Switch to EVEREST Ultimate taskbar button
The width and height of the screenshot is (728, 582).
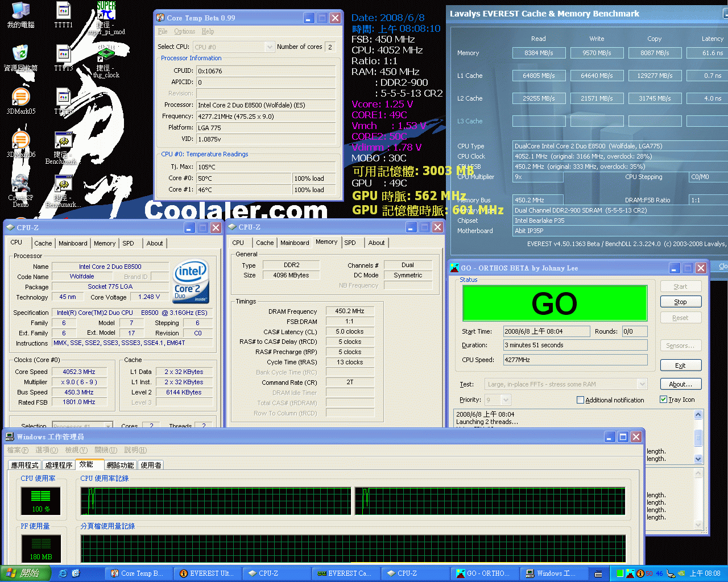click(x=209, y=573)
